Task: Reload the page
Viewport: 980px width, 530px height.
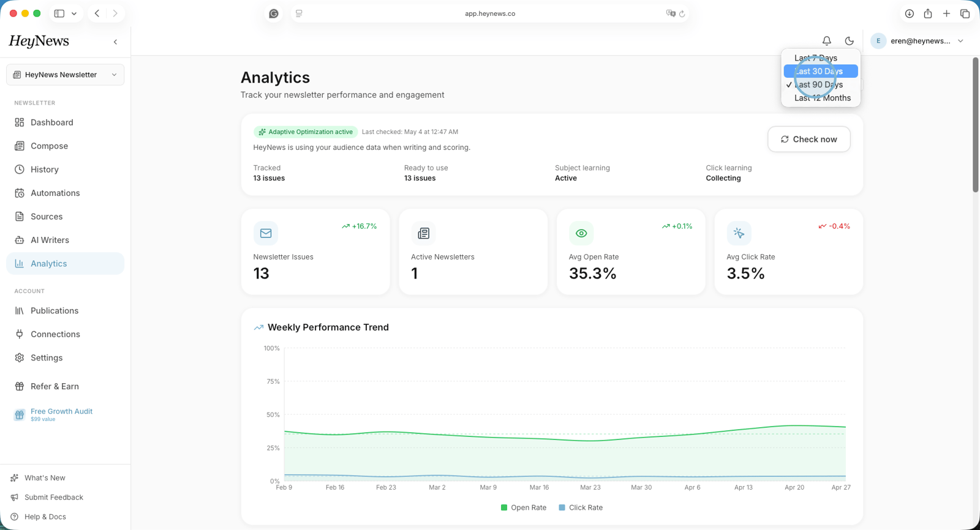Action: pyautogui.click(x=682, y=13)
